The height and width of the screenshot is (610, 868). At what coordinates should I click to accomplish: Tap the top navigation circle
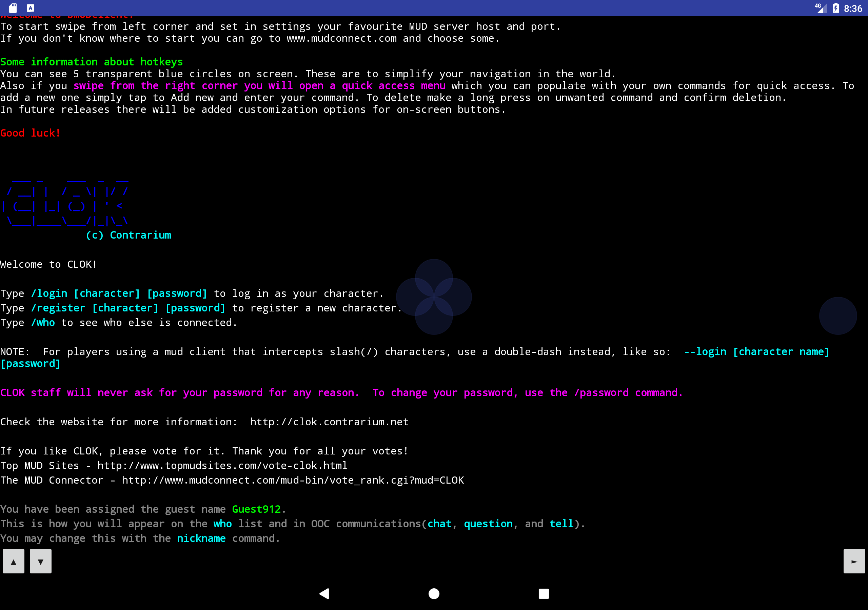[x=434, y=278]
